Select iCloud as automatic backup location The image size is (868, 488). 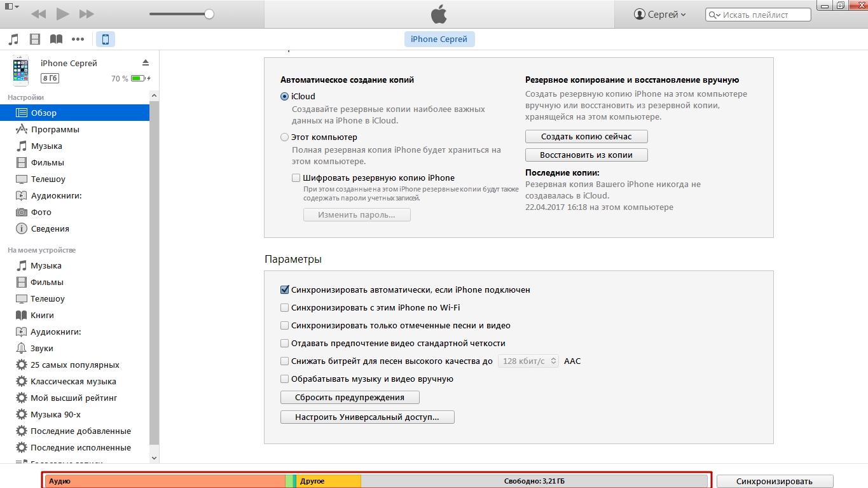pos(284,97)
